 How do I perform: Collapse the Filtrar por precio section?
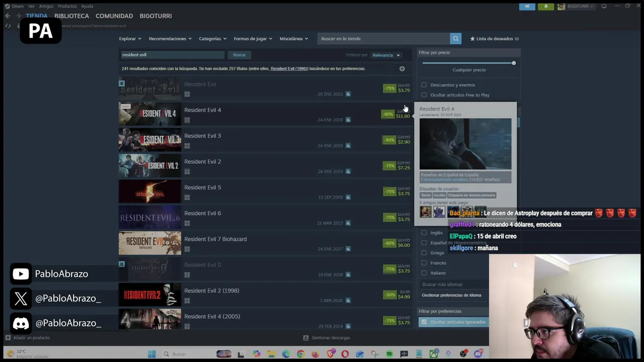(469, 52)
